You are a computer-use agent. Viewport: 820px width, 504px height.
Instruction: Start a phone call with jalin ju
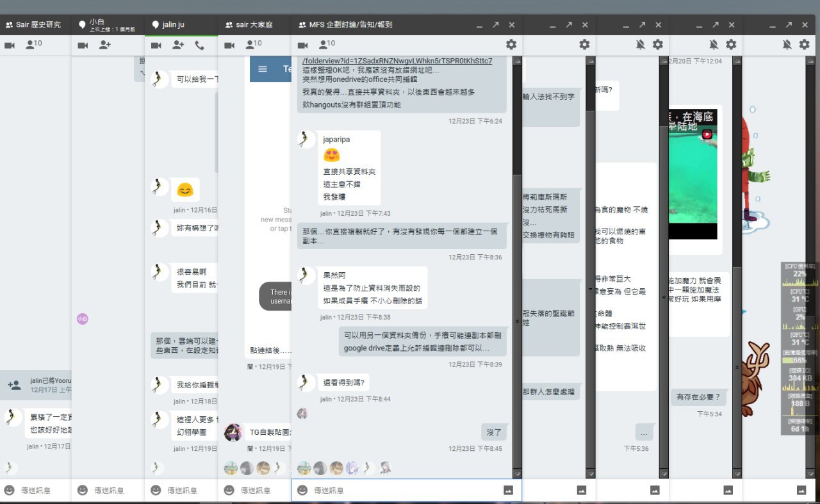[x=199, y=45]
